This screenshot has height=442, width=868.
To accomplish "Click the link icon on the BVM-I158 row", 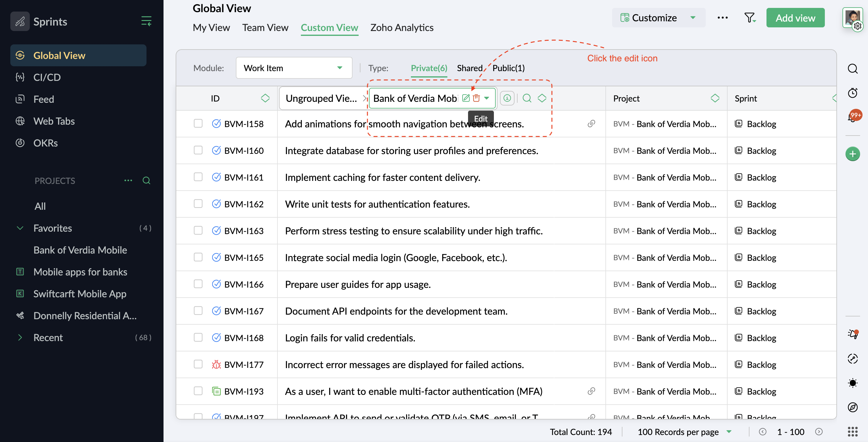I will (591, 124).
